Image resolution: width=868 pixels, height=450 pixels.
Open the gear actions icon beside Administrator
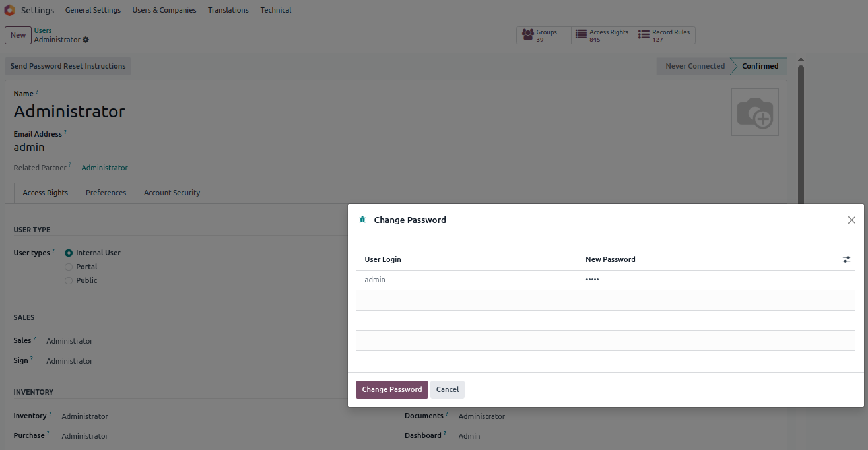pos(86,40)
